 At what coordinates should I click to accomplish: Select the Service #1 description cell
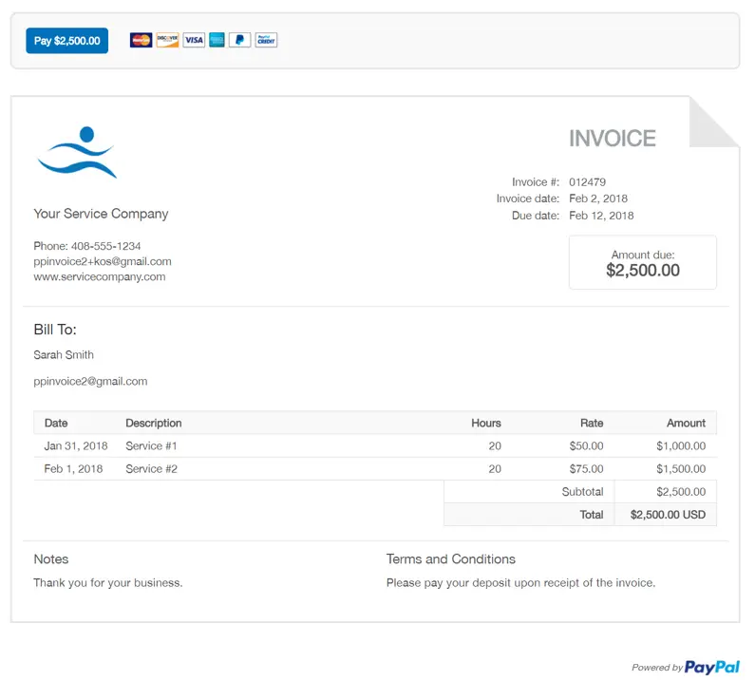pyautogui.click(x=151, y=445)
